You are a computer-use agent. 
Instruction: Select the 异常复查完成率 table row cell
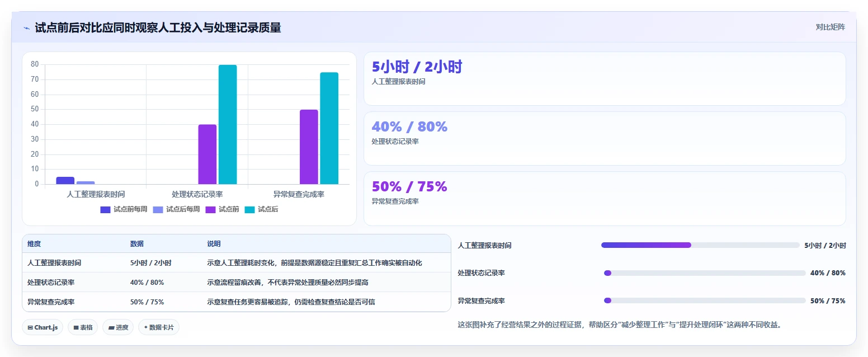click(51, 302)
